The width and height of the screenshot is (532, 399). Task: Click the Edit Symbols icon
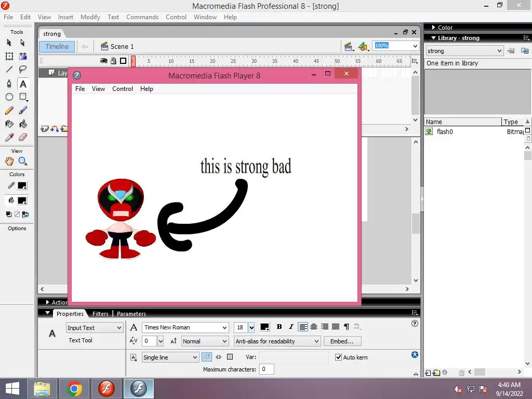tap(363, 46)
